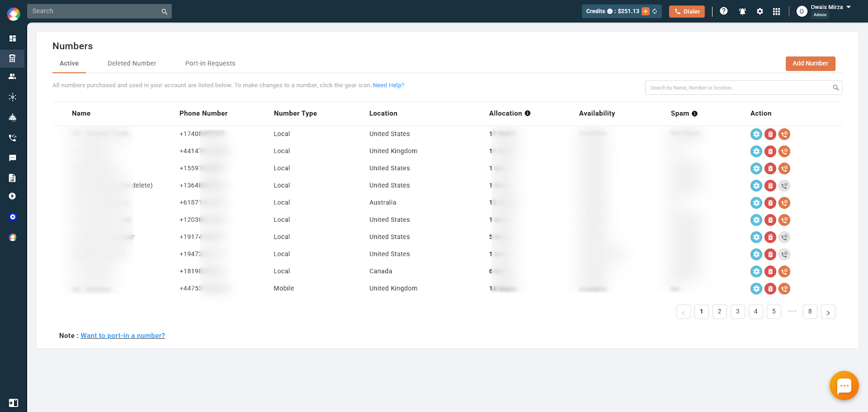Click the colorful logo icon in sidebar
Image resolution: width=868 pixels, height=412 pixels.
click(12, 237)
